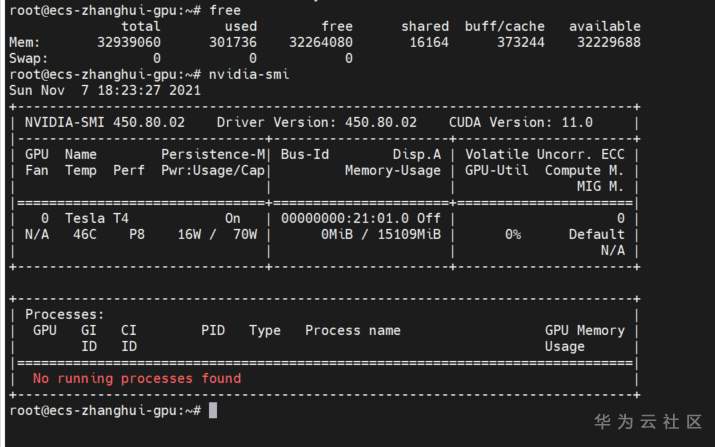Click the "16W / 70W" power usage
The image size is (715, 447).
click(x=217, y=234)
